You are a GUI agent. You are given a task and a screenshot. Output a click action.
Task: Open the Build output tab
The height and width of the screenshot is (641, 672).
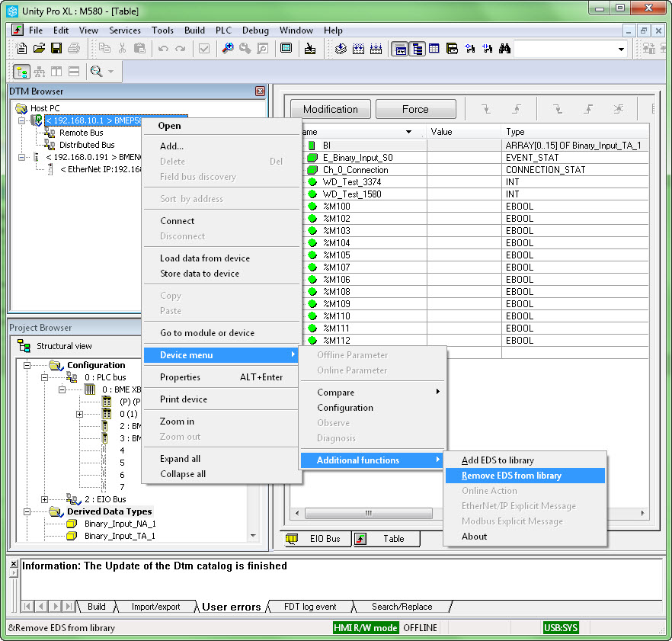(97, 607)
